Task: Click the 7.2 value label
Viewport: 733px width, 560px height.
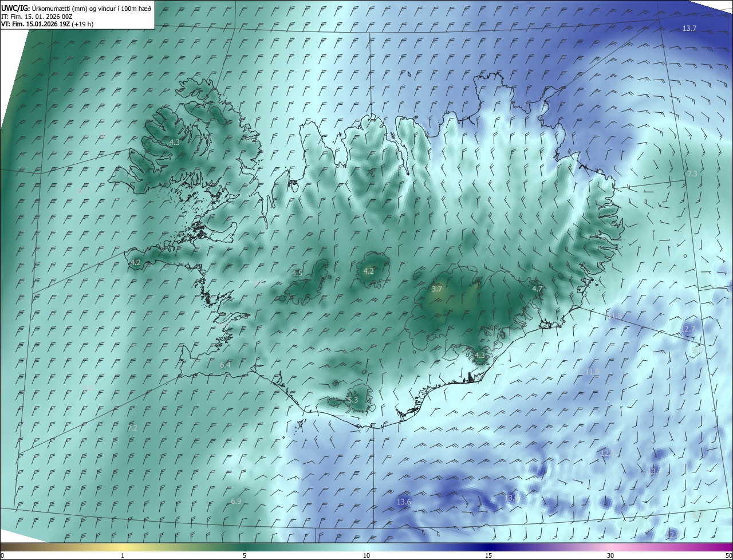Action: [132, 428]
